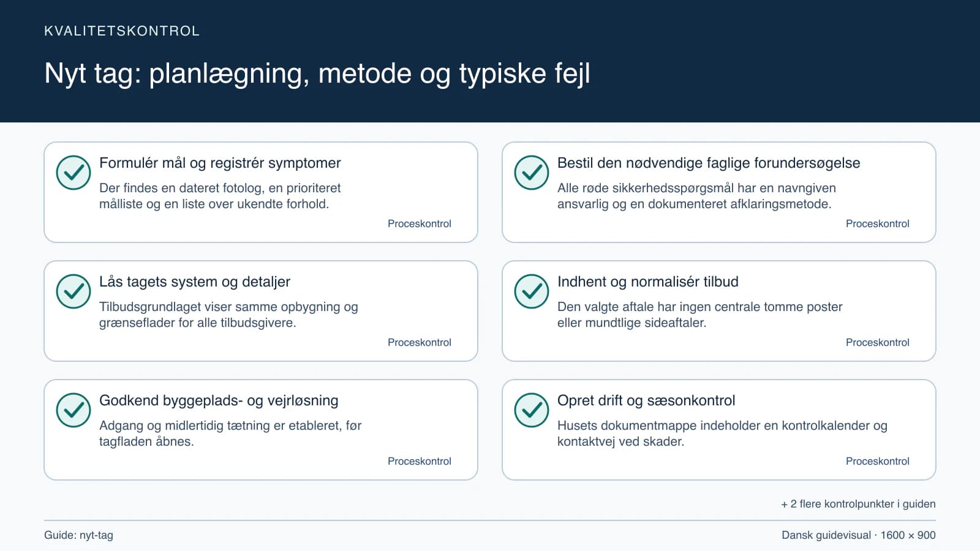The width and height of the screenshot is (980, 551).
Task: Click Proceskontrol tag in the sikkerhedsspørgsmål card
Action: point(878,223)
